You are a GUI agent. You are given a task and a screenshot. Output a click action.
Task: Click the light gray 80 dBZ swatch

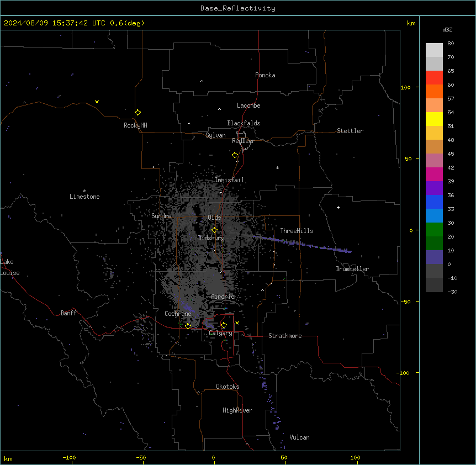[x=434, y=50]
